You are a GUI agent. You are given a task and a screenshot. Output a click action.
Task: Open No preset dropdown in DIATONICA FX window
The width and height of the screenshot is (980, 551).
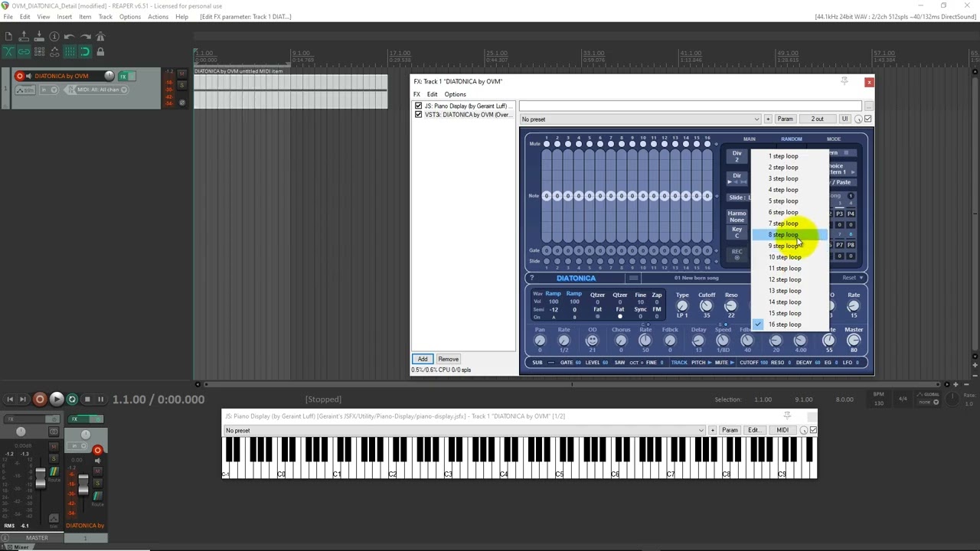point(640,119)
